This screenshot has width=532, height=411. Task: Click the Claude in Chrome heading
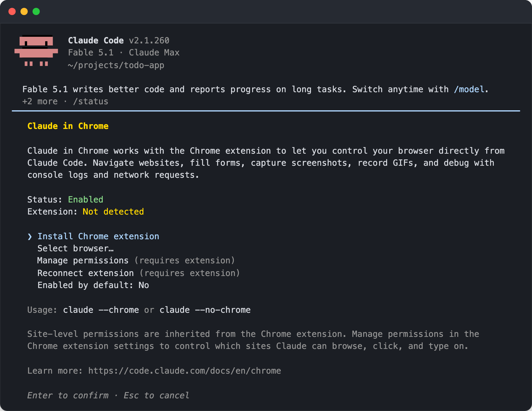coord(68,126)
